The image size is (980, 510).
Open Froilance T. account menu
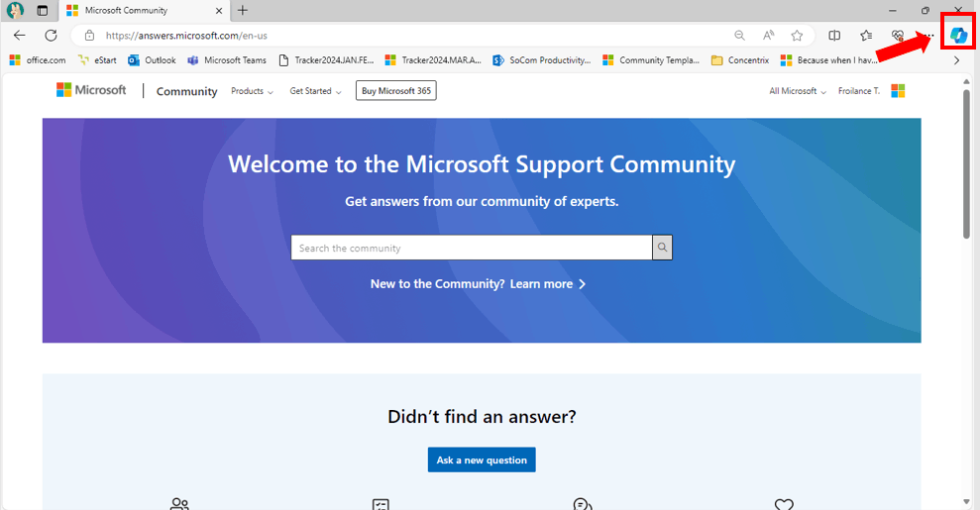coord(859,91)
